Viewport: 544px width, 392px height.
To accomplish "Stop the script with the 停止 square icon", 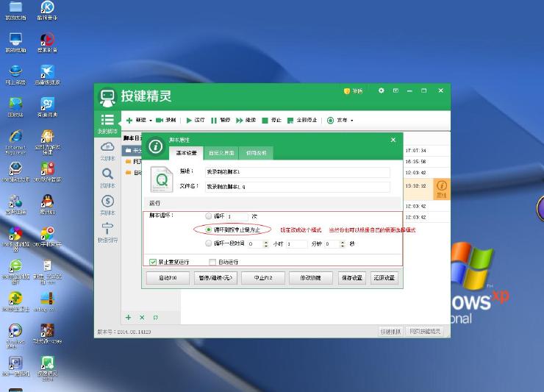I will [265, 120].
